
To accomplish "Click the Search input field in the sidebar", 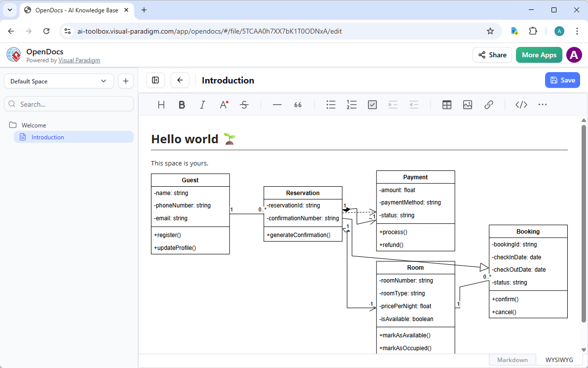I will coord(69,104).
